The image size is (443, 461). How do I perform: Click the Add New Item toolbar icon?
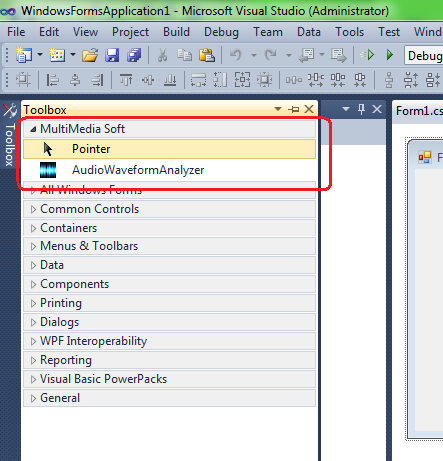pyautogui.click(x=57, y=55)
